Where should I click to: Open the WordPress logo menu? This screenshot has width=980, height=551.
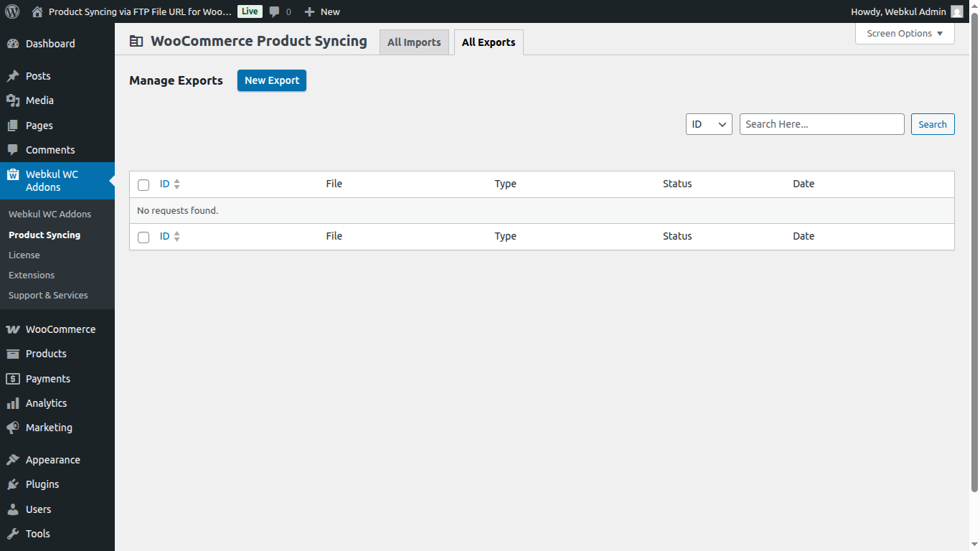11,11
